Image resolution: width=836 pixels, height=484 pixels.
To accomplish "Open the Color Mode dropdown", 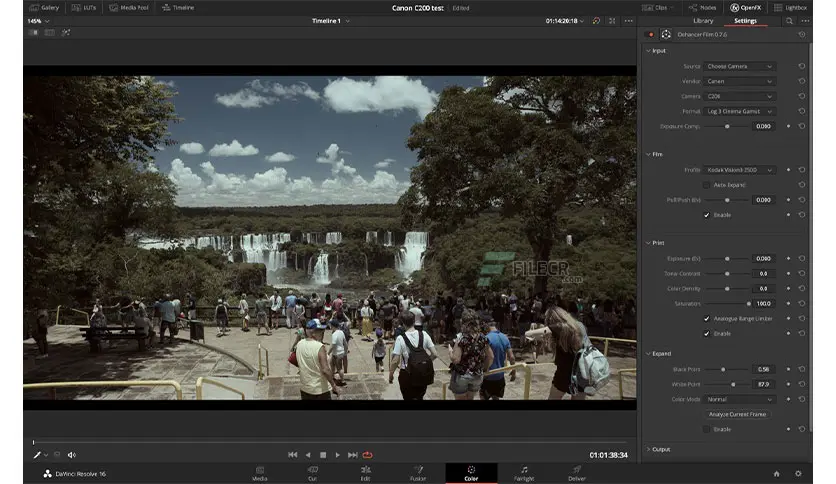I will pyautogui.click(x=740, y=399).
